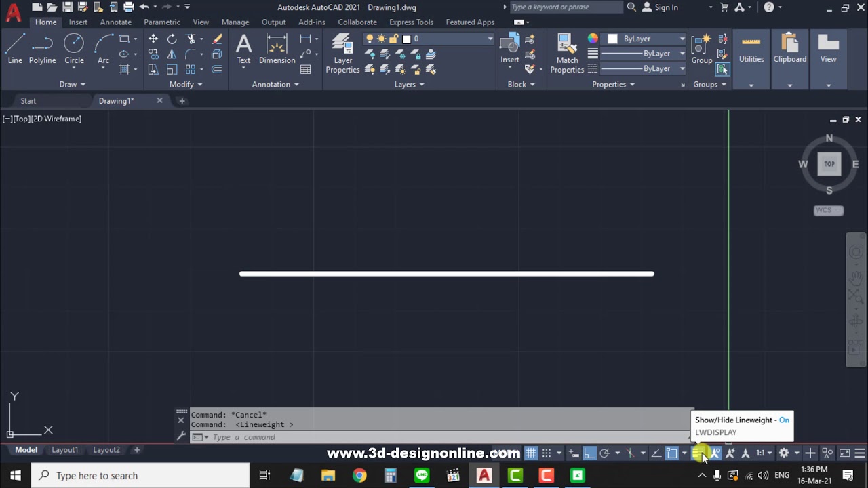Select the Line tool
The height and width of the screenshot is (488, 868).
(x=15, y=49)
